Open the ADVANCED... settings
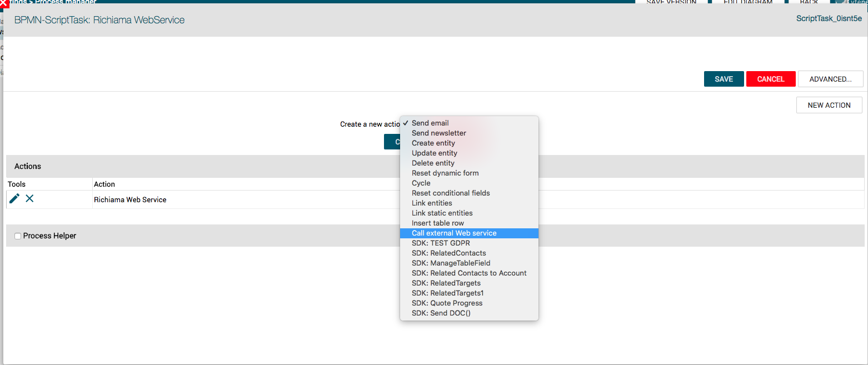 click(x=830, y=79)
